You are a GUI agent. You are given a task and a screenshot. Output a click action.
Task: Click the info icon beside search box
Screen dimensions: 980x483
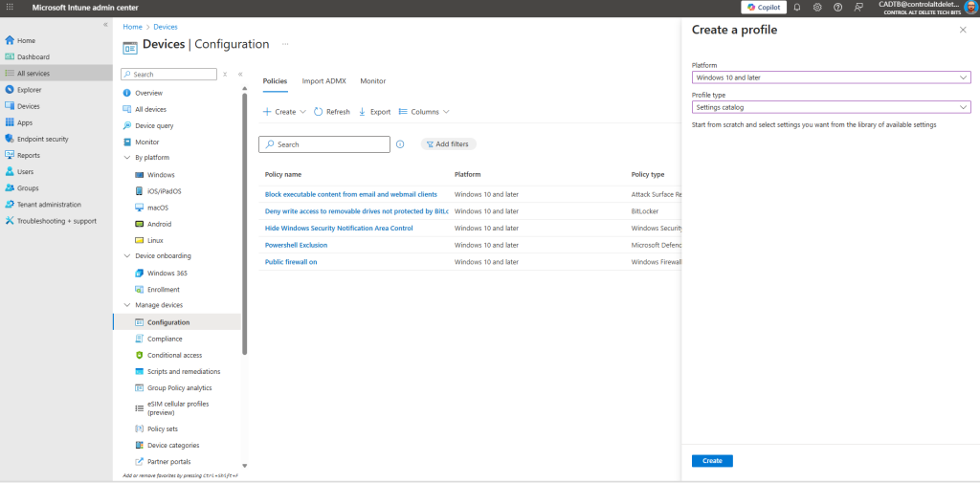[400, 144]
